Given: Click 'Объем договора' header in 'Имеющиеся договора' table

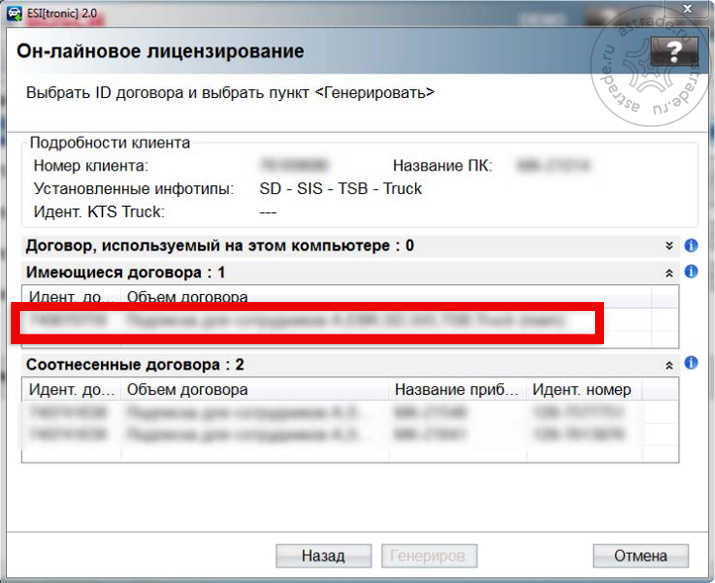Looking at the screenshot, I should click(x=187, y=297).
